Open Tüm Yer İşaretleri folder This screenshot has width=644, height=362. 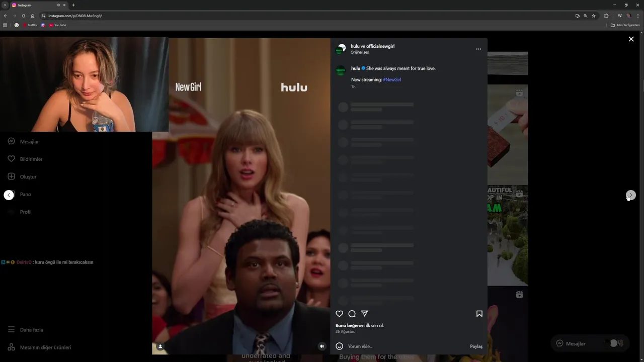coord(625,25)
